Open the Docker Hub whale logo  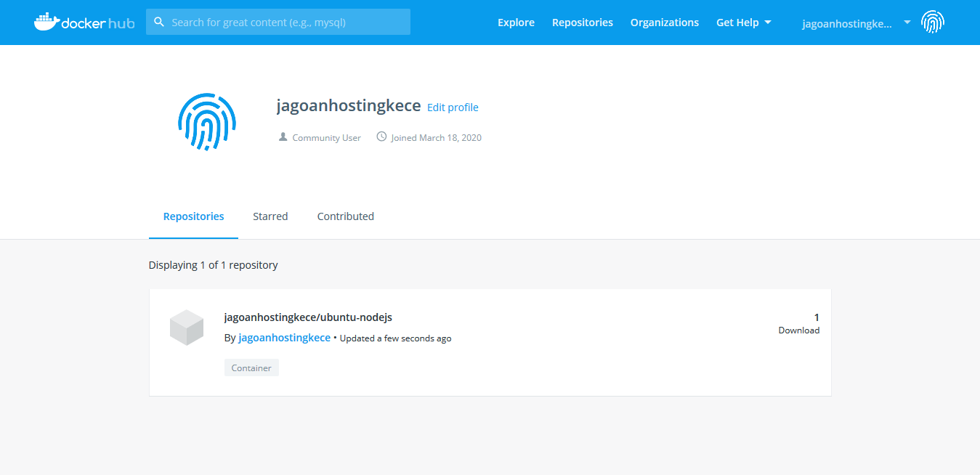point(84,23)
